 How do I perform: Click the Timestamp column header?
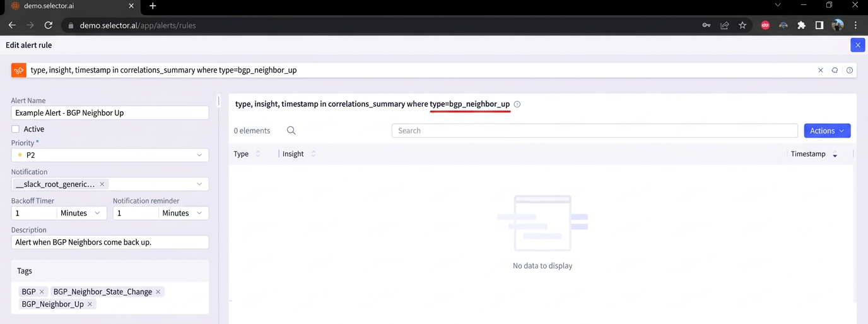point(808,154)
